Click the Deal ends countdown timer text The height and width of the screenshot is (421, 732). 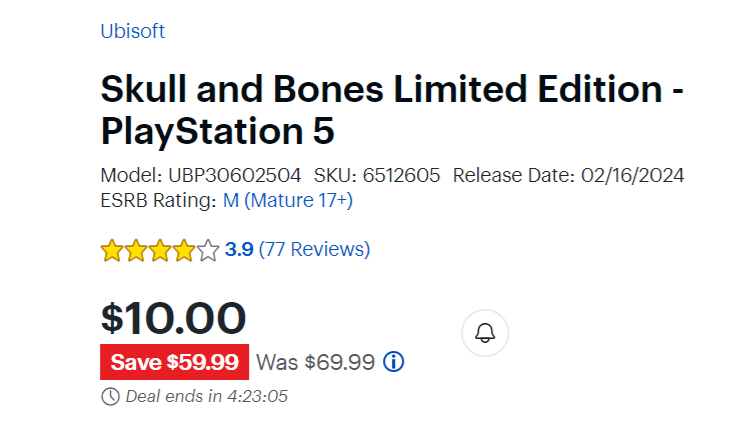[x=206, y=396]
